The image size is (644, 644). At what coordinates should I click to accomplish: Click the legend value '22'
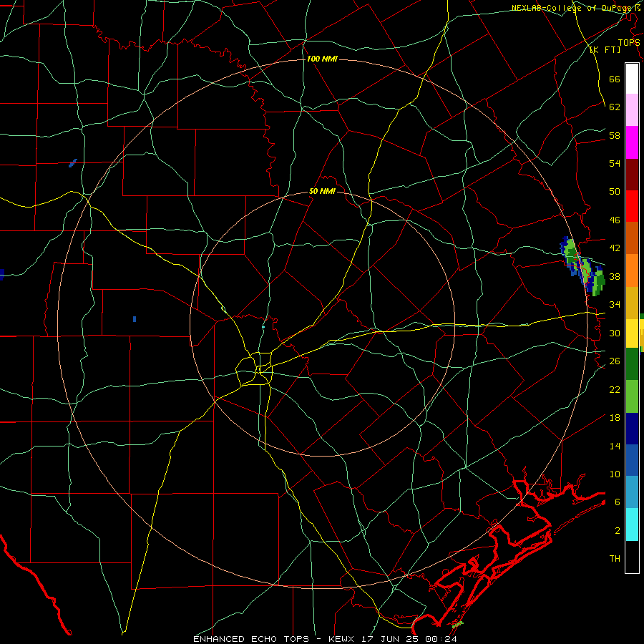click(615, 389)
